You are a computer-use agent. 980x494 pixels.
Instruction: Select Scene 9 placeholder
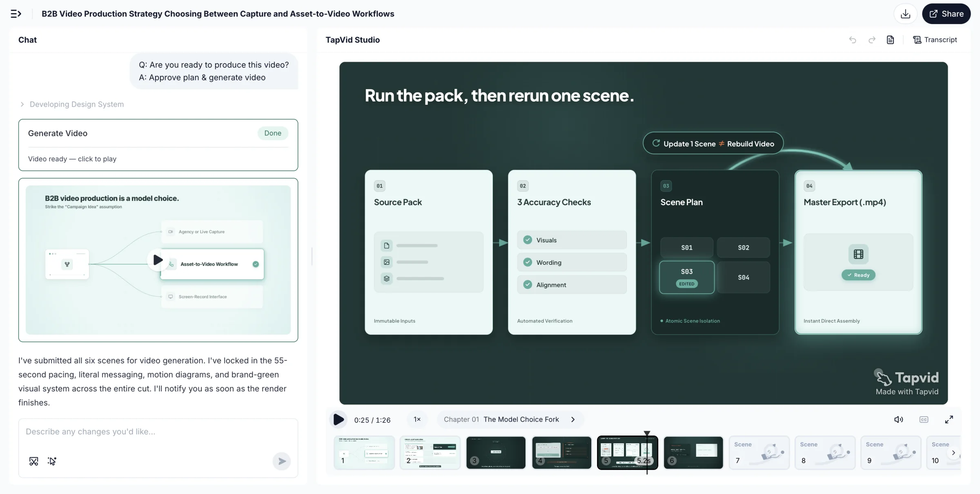(x=891, y=453)
